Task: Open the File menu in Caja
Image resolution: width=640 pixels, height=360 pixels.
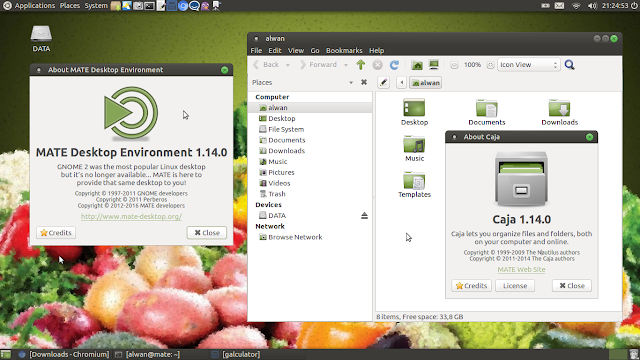Action: [256, 51]
